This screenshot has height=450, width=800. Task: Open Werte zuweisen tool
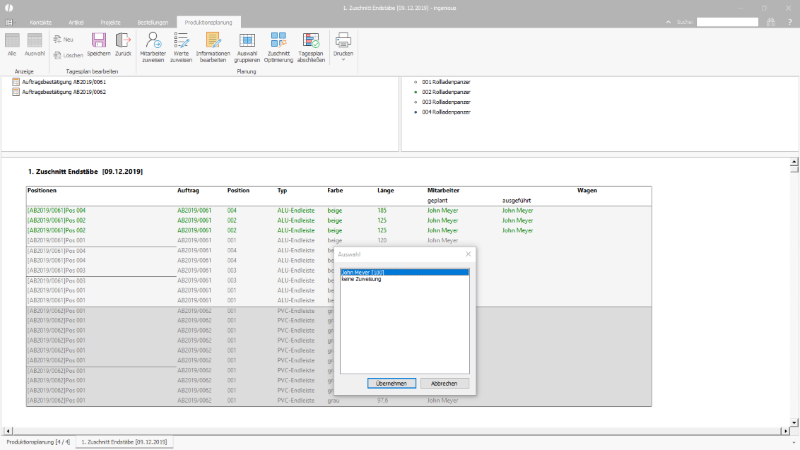181,47
